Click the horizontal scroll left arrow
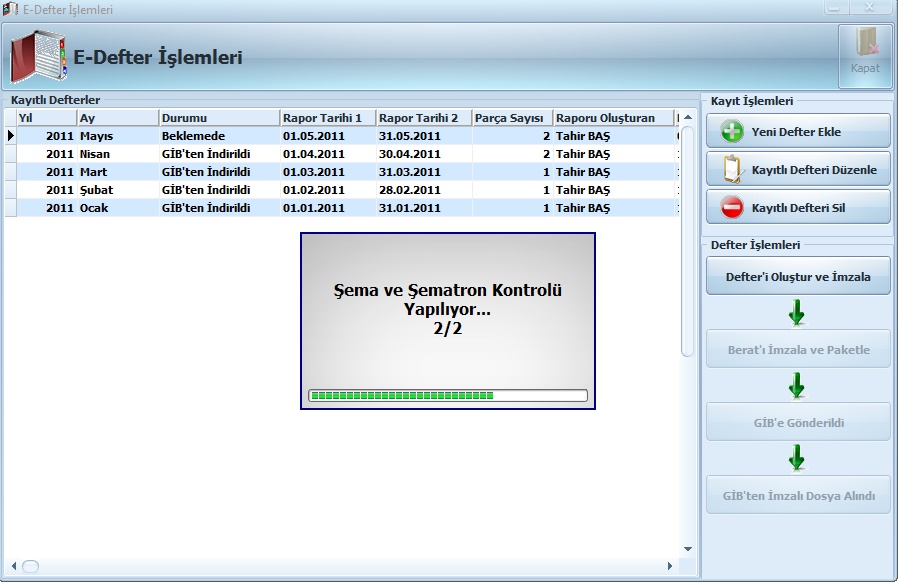The height and width of the screenshot is (586, 899). pyautogui.click(x=14, y=566)
